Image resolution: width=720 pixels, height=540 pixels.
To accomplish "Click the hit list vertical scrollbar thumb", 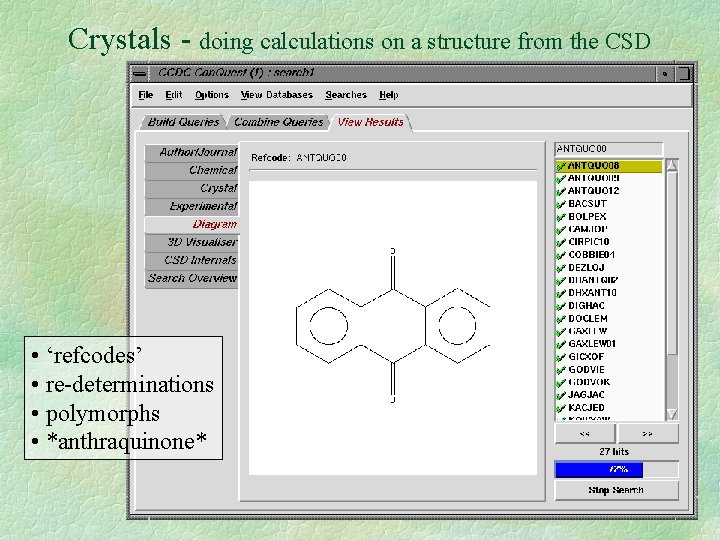I will point(672,263).
